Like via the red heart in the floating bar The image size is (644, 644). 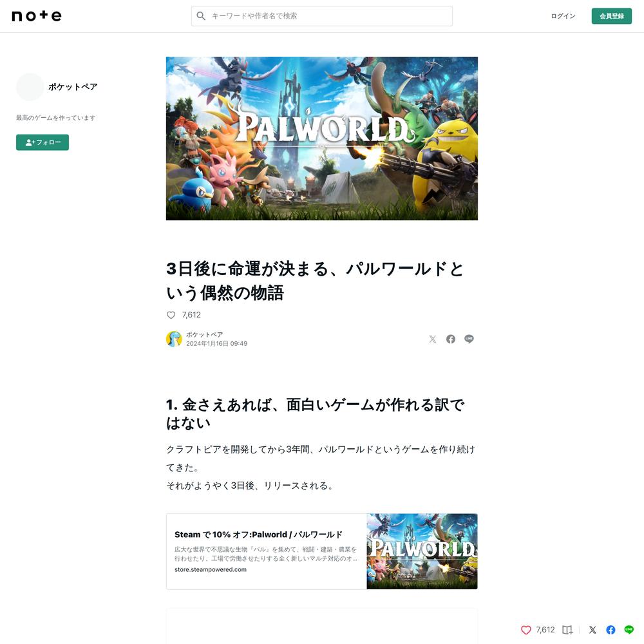[x=526, y=630]
